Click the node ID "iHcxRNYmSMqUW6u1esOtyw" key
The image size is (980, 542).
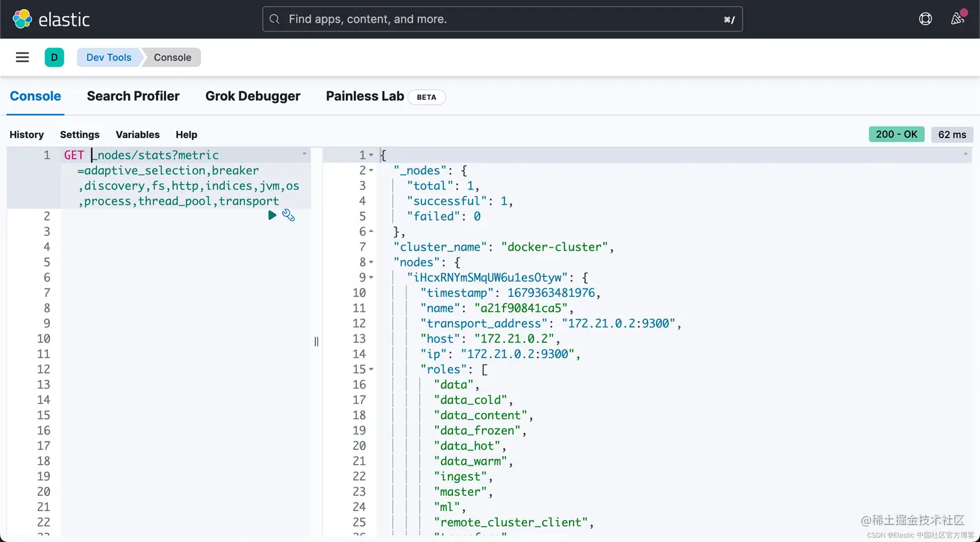(x=487, y=277)
